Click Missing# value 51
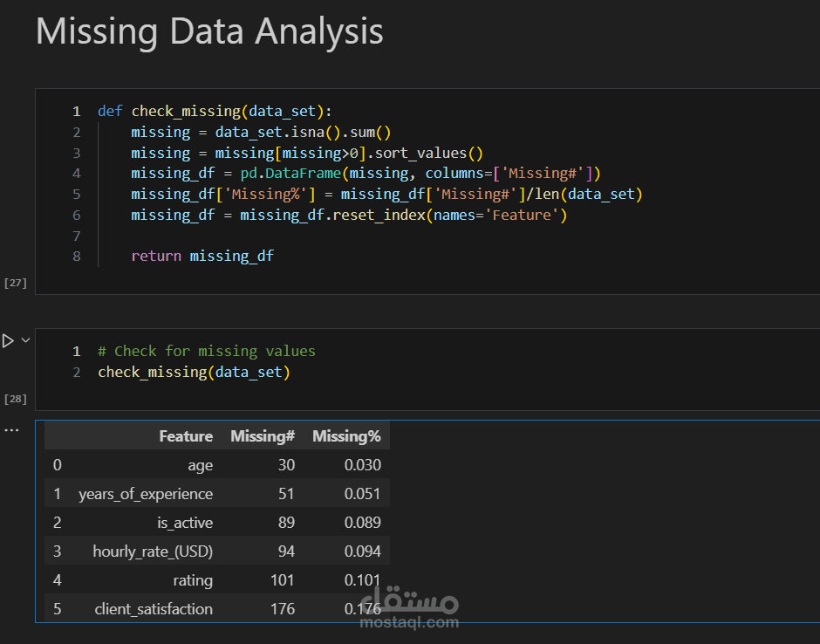This screenshot has width=820, height=644. (287, 494)
